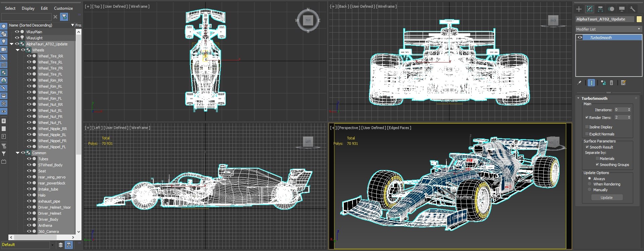
Task: Open the Name column sort dropdown arrow
Action: coord(72,25)
